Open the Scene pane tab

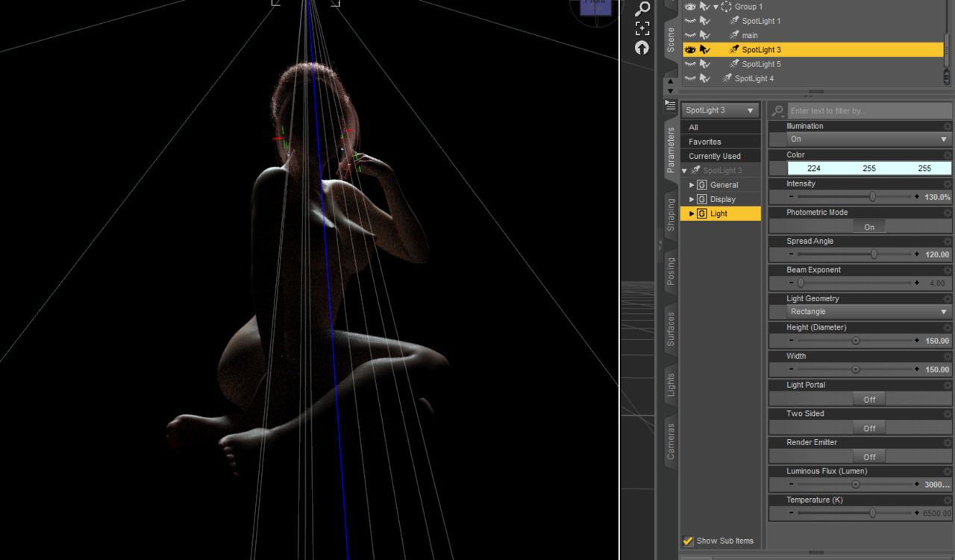671,40
